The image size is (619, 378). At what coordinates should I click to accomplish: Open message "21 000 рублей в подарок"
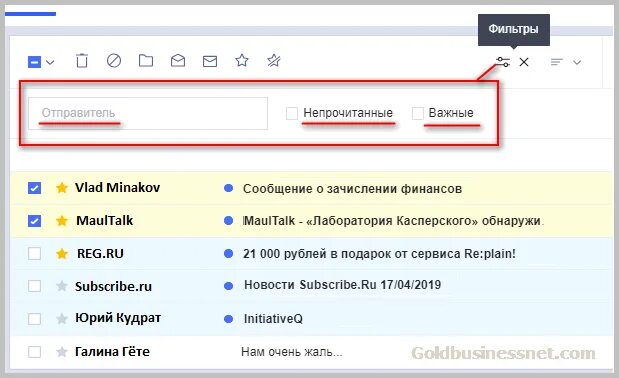click(x=379, y=253)
